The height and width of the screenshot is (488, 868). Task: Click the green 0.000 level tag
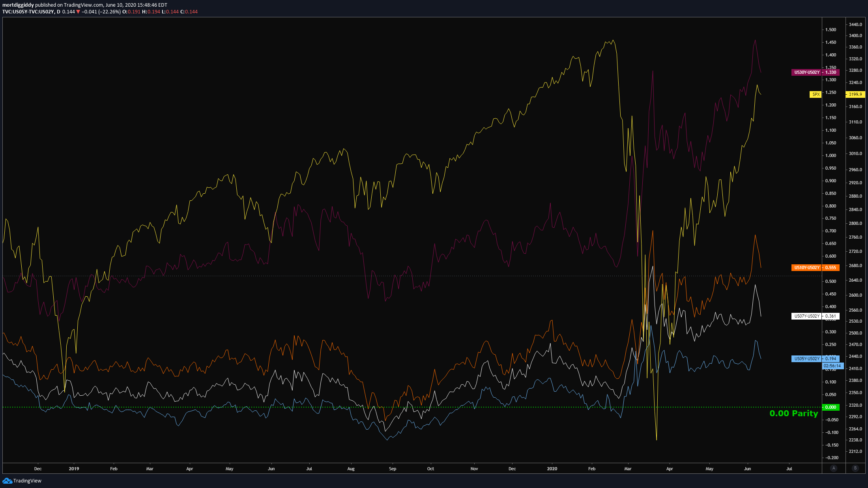click(831, 407)
